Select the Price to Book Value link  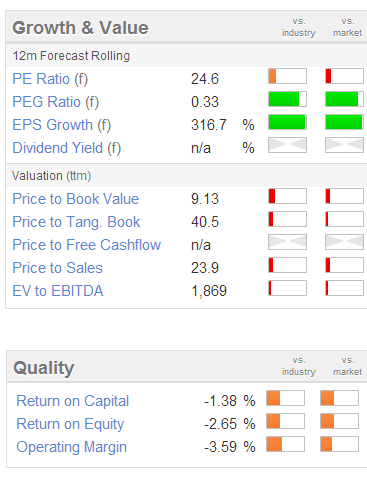76,199
